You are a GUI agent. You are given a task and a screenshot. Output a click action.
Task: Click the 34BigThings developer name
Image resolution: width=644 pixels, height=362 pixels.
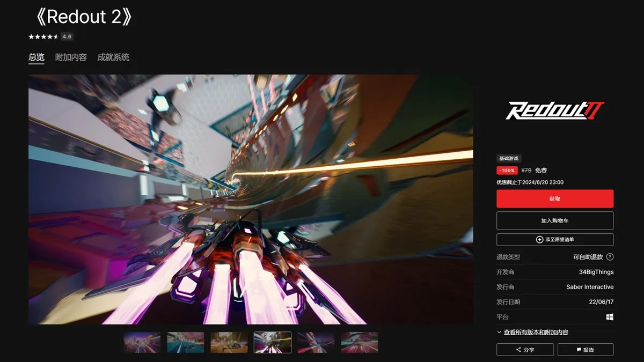click(596, 272)
